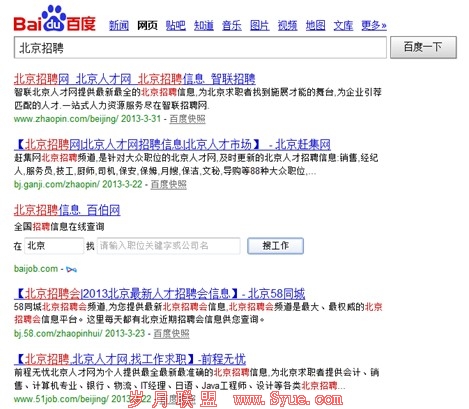Screen dimensions: 469x409
Task: Click the 北京 city input field
Action: click(54, 246)
